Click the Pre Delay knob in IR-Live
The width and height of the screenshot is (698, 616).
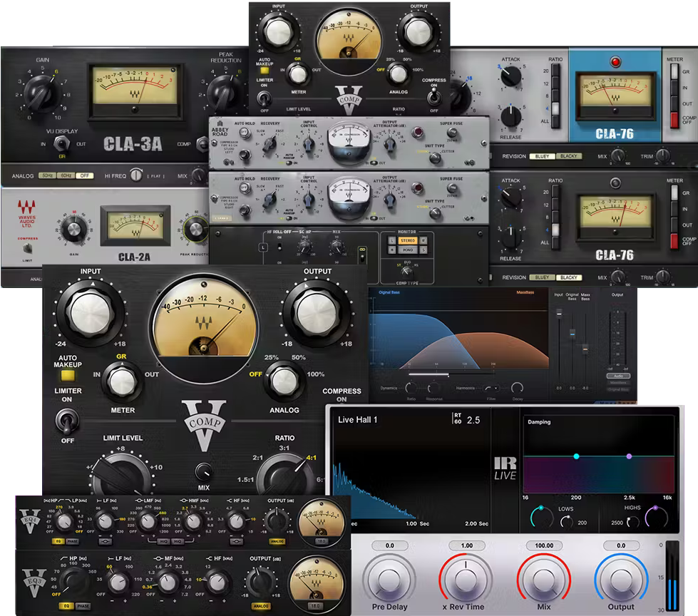(x=389, y=580)
